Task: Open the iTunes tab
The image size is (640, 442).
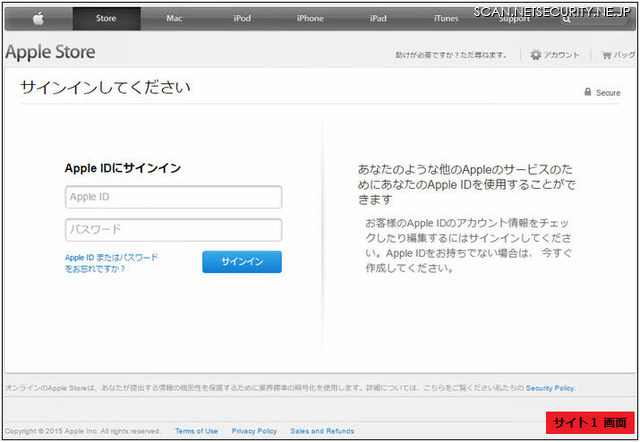Action: pyautogui.click(x=446, y=18)
